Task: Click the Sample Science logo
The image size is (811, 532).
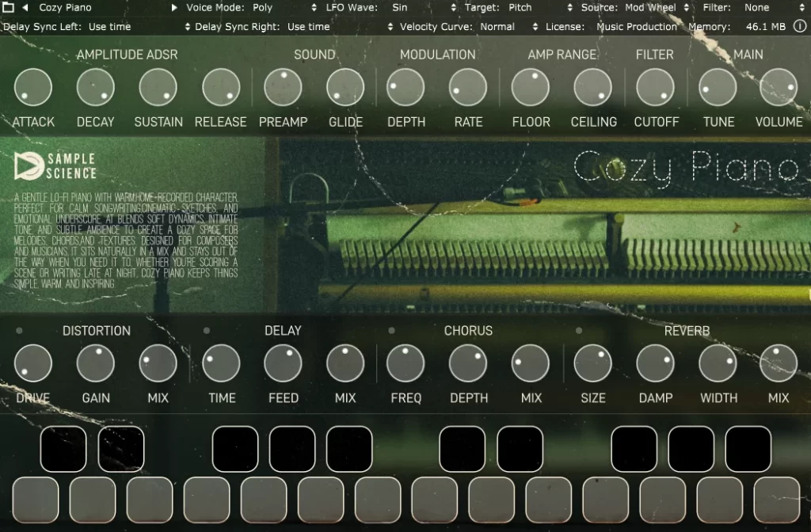Action: pyautogui.click(x=55, y=166)
